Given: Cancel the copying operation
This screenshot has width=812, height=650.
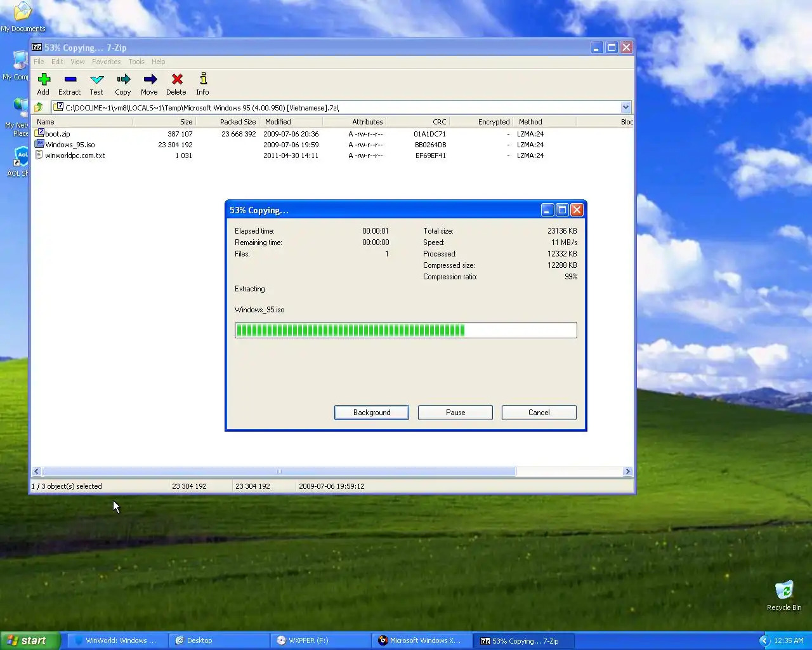Looking at the screenshot, I should 539,413.
